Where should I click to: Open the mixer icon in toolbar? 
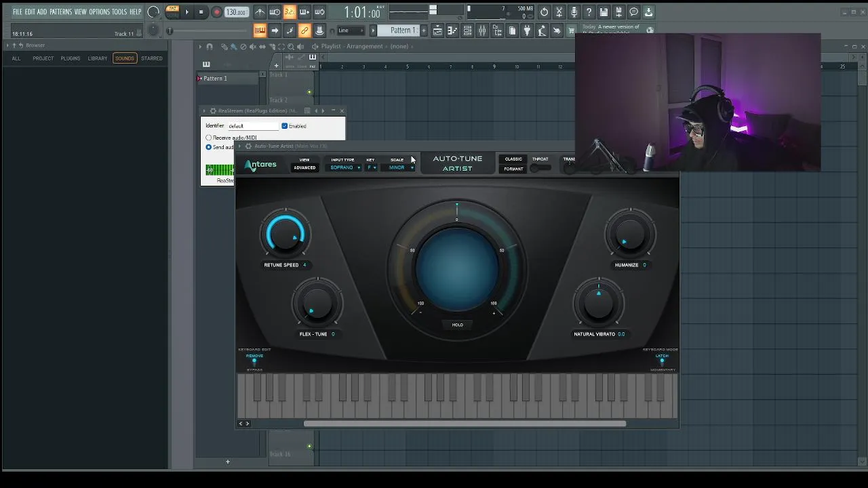pos(482,30)
